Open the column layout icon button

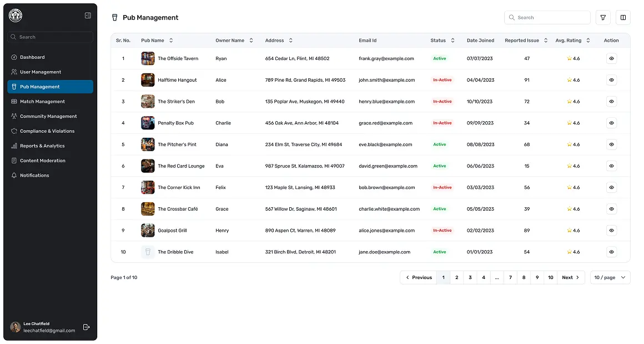click(x=623, y=18)
